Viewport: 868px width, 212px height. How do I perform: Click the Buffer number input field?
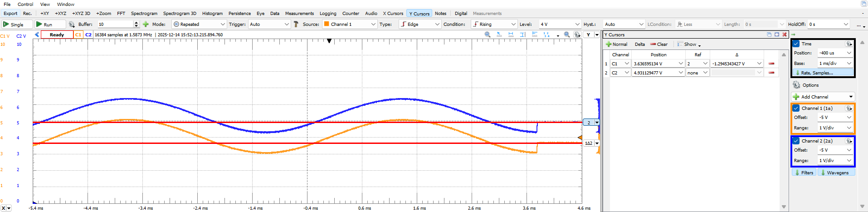(x=115, y=25)
